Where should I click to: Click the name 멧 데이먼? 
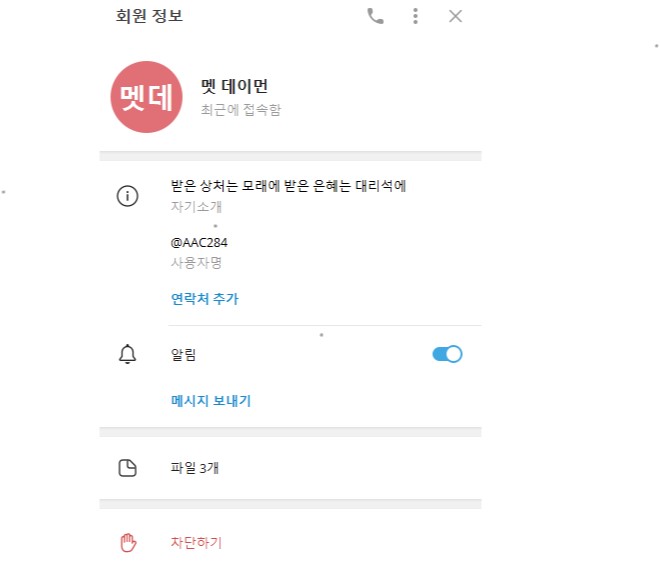click(234, 86)
